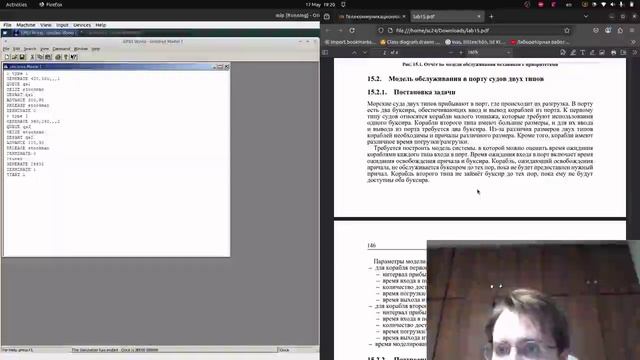The height and width of the screenshot is (360, 640).
Task: Open VirtualBox Devices menu
Action: [82, 25]
